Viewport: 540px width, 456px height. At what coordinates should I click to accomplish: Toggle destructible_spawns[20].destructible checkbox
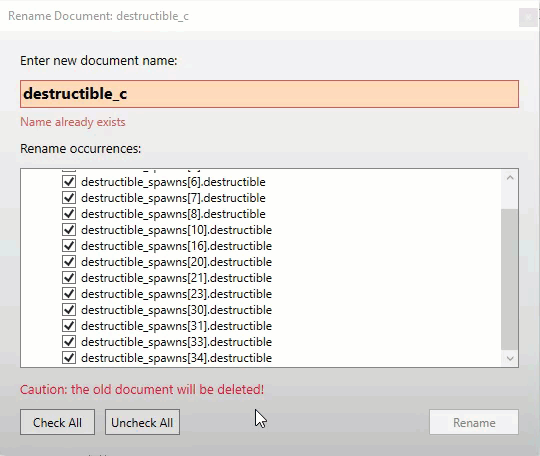[x=69, y=261]
